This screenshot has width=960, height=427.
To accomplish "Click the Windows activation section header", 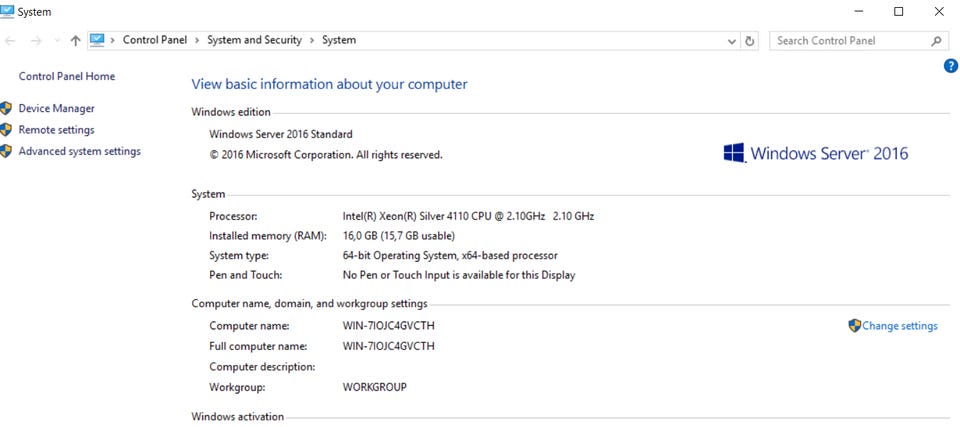I will point(238,417).
